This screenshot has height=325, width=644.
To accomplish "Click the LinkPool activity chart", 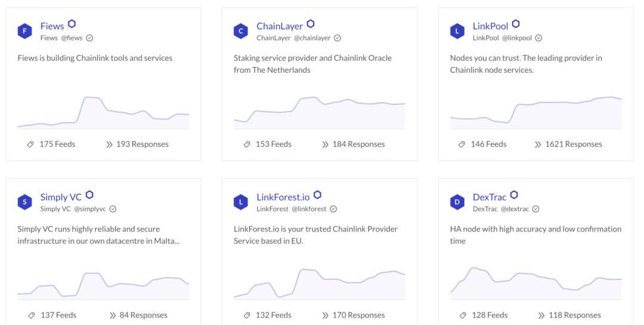I will point(535,112).
